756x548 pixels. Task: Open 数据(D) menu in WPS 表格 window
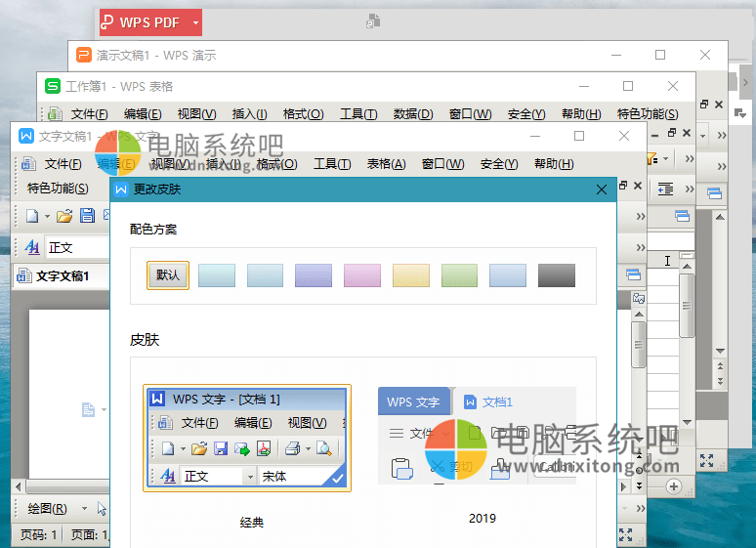coord(413,114)
